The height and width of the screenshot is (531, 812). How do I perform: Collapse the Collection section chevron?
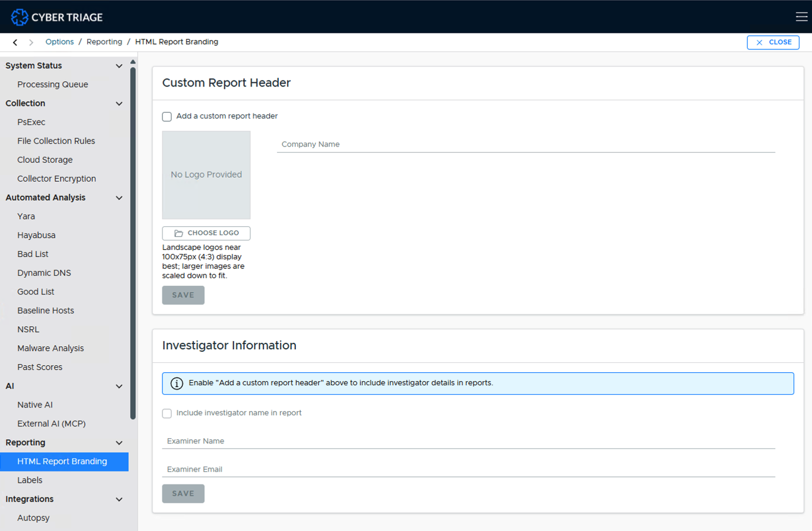pos(119,103)
